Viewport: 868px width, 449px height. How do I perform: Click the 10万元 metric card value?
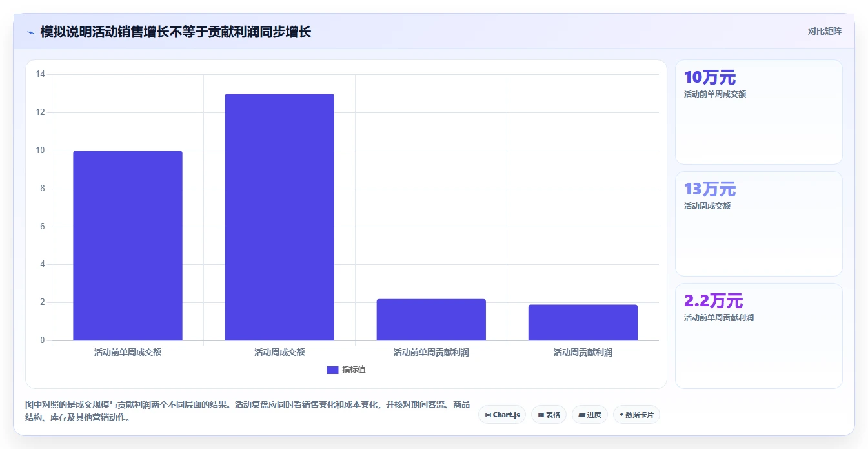710,78
